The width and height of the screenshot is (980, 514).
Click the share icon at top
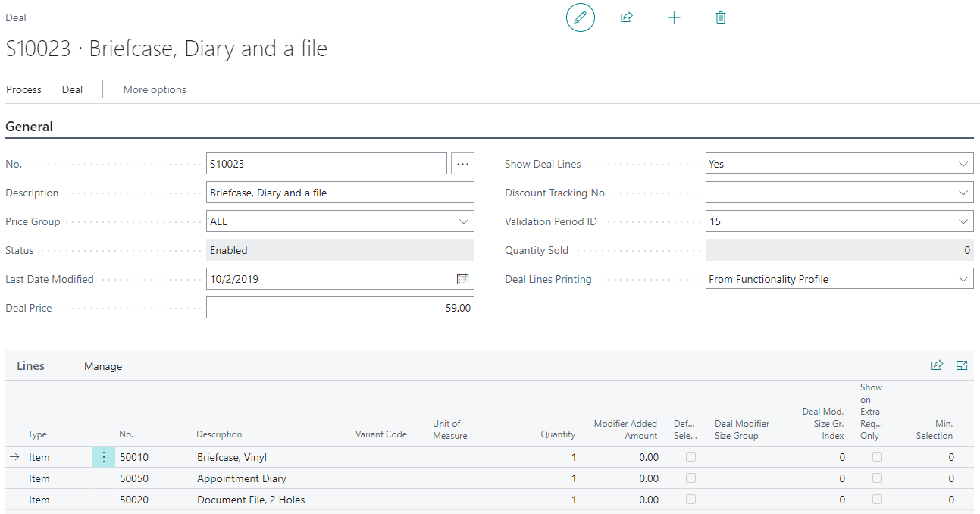(627, 17)
